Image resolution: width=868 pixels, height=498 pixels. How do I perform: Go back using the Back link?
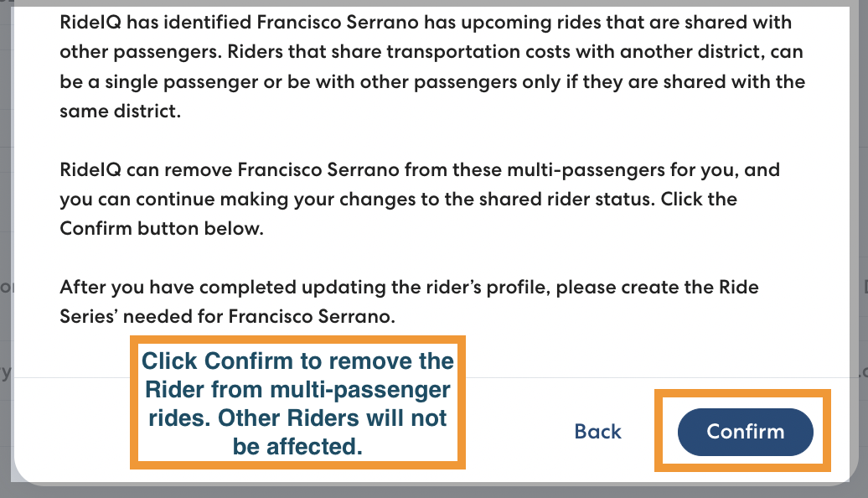[597, 432]
